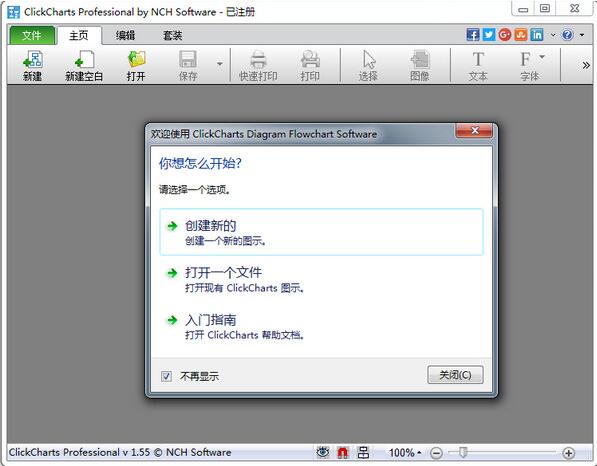Expand the social sharing dropdown arrow
597x466 pixels.
coord(553,35)
